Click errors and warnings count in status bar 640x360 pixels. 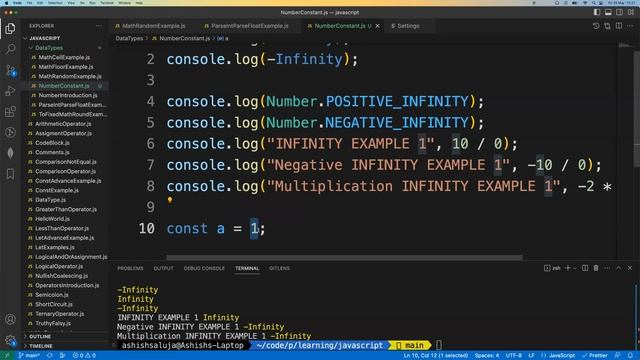[84, 356]
